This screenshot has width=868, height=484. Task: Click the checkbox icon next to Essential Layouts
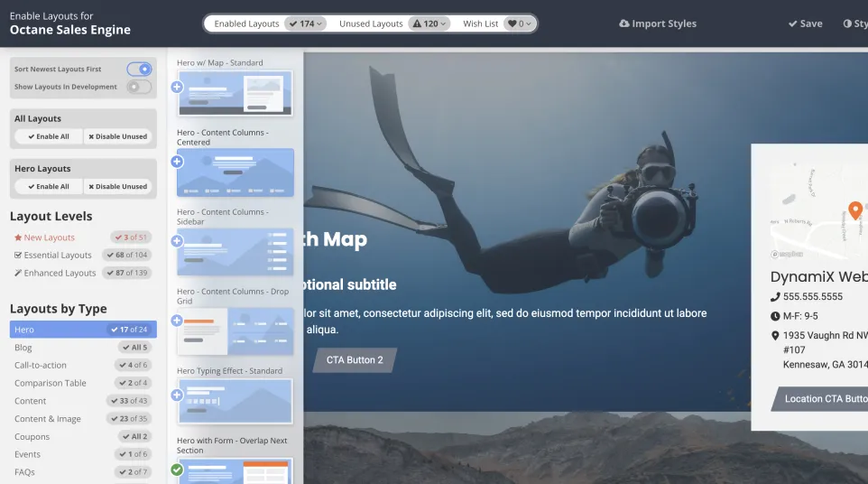tap(18, 256)
